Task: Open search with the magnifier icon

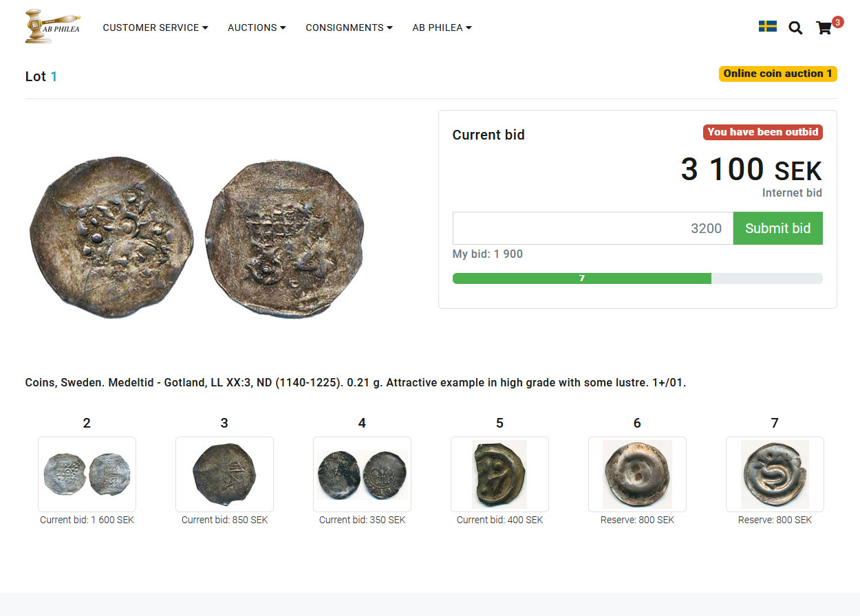Action: 795,27
